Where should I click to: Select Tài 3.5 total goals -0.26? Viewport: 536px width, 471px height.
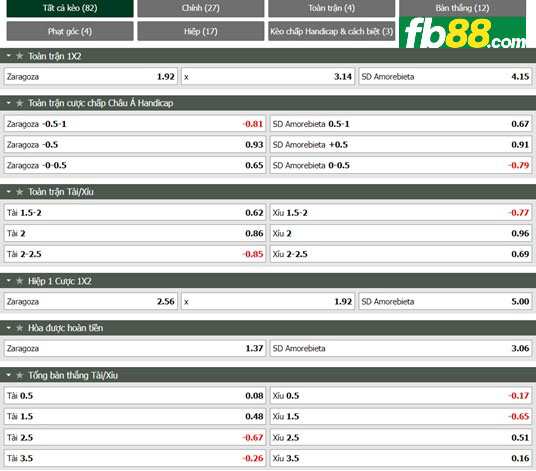coord(135,458)
